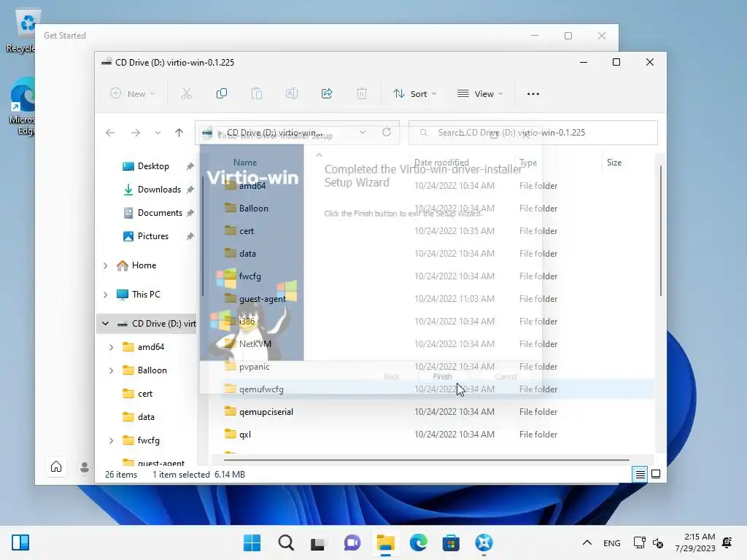Expand the fwcfg folder in navigation pane
Viewport: 747px width, 560px height.
coord(111,440)
